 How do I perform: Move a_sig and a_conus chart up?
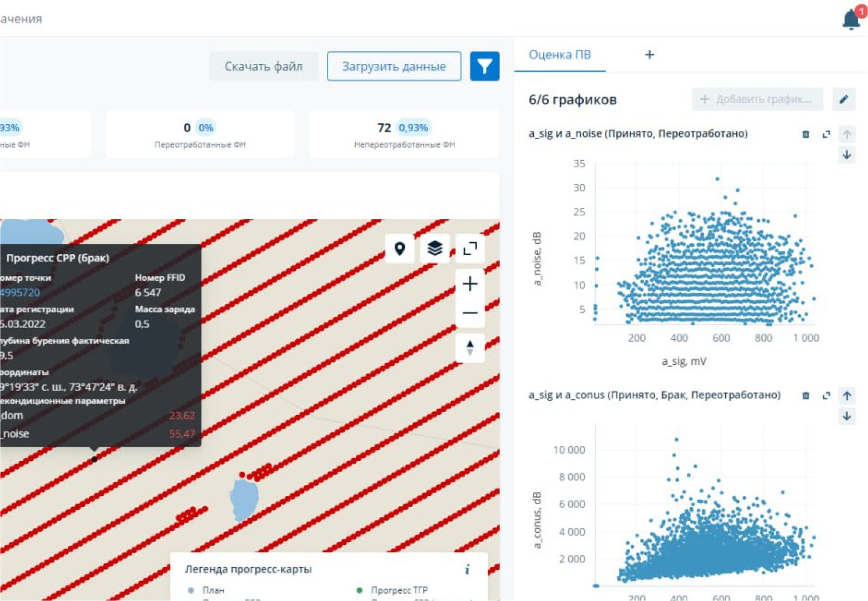[x=846, y=395]
